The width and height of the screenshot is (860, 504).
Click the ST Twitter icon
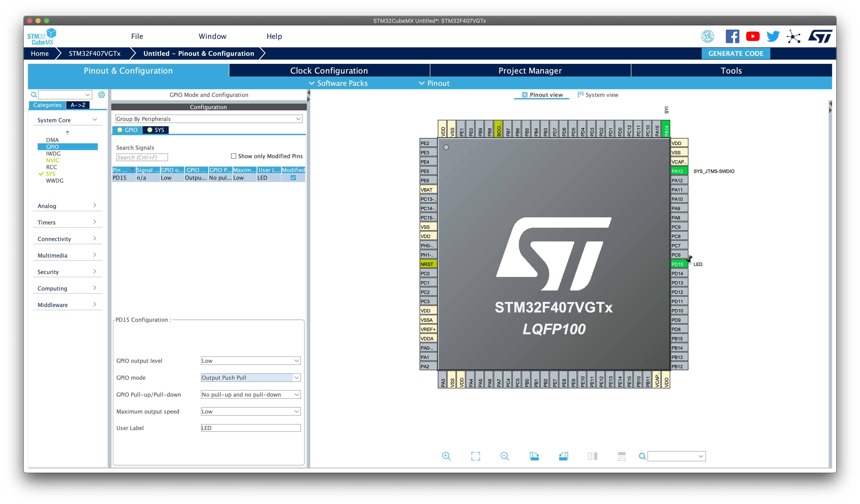point(773,37)
